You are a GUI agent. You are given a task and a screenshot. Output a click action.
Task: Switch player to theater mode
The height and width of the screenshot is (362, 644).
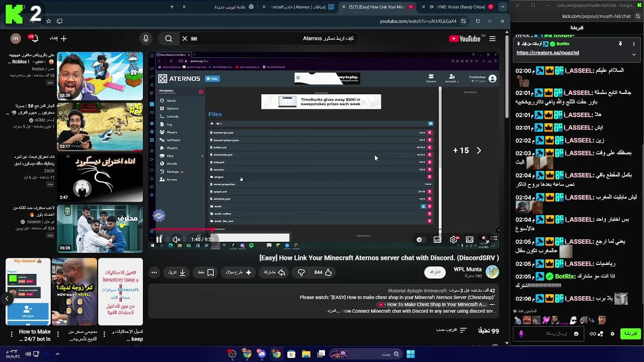click(469, 240)
